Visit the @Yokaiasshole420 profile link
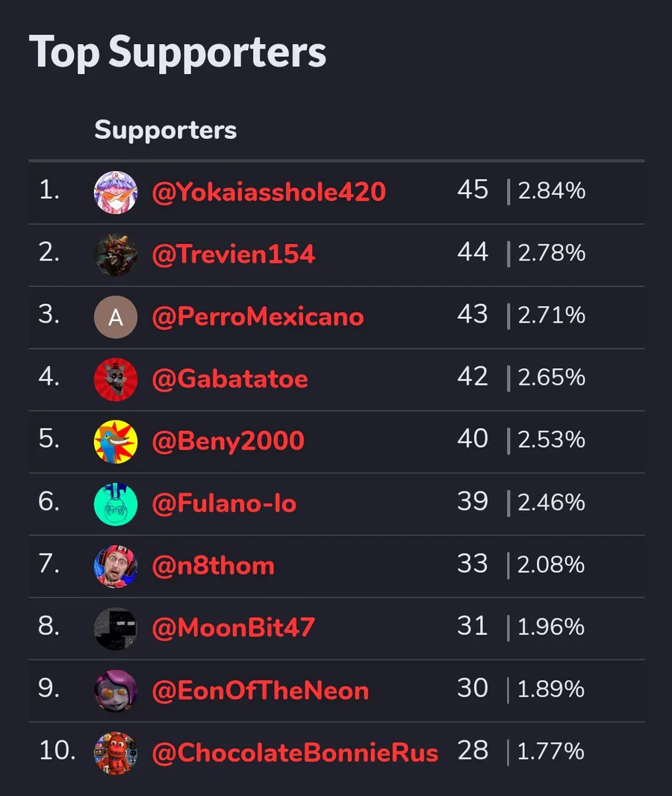Image resolution: width=672 pixels, height=796 pixels. [269, 193]
